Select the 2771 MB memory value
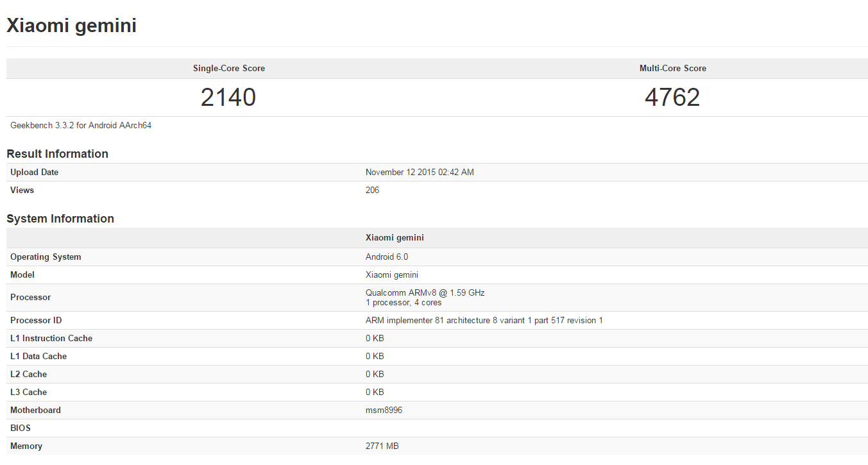Viewport: 868px width, 465px height. pyautogui.click(x=382, y=446)
